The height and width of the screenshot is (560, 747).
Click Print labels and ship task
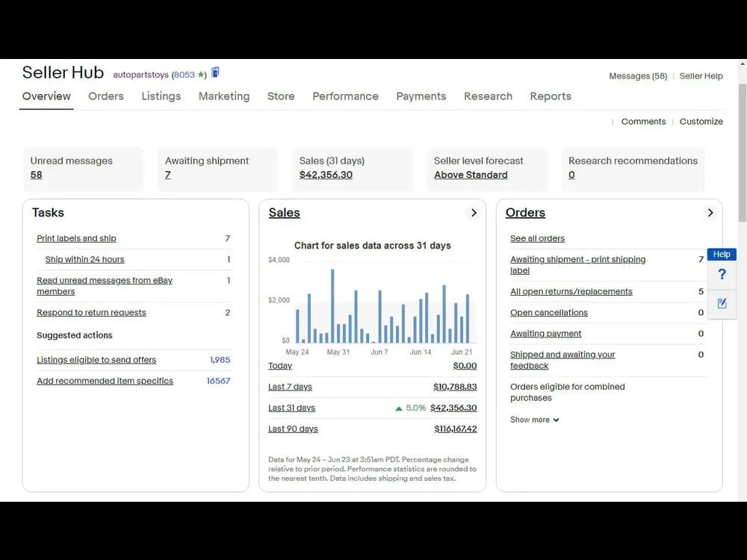77,238
